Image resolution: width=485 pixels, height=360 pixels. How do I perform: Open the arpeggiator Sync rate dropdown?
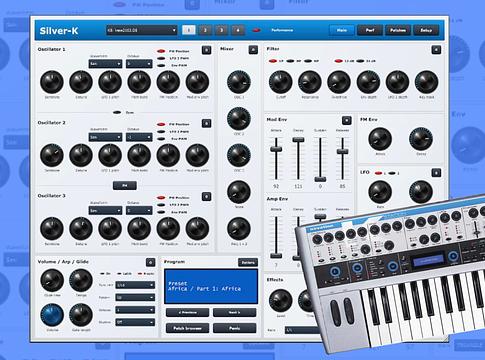tap(135, 285)
